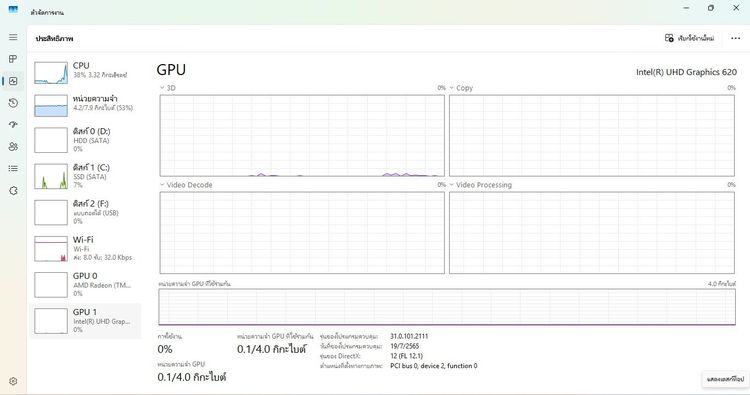
Task: Click the Copy engine usage graph
Action: click(x=592, y=136)
